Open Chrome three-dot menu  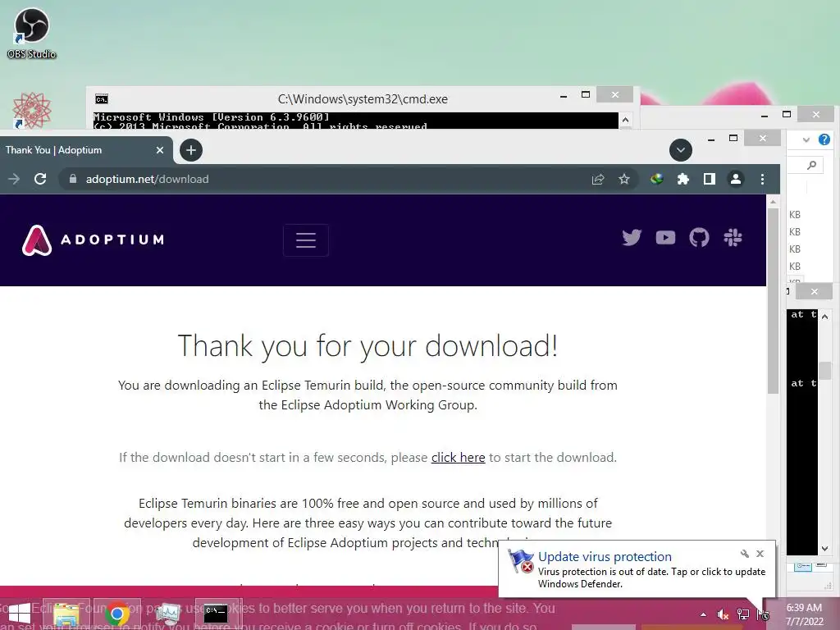[762, 179]
